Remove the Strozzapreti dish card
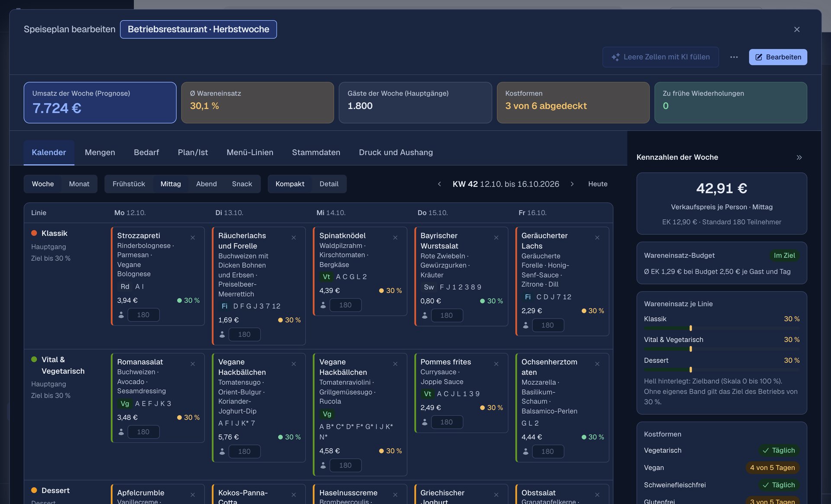The height and width of the screenshot is (504, 831). point(193,238)
